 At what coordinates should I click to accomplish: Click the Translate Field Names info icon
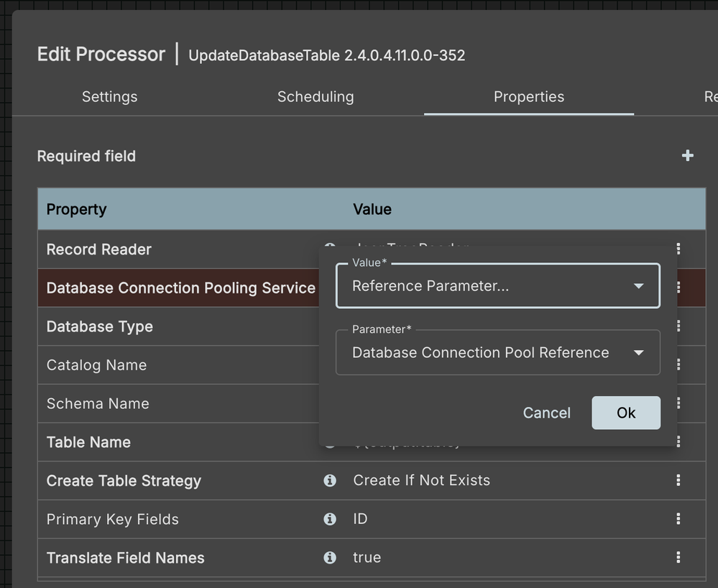[330, 557]
